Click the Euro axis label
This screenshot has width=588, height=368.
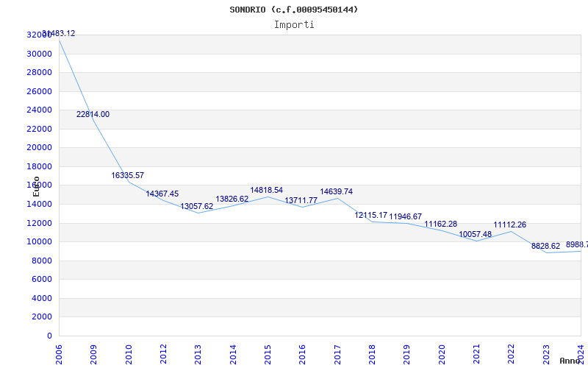[x=36, y=187]
